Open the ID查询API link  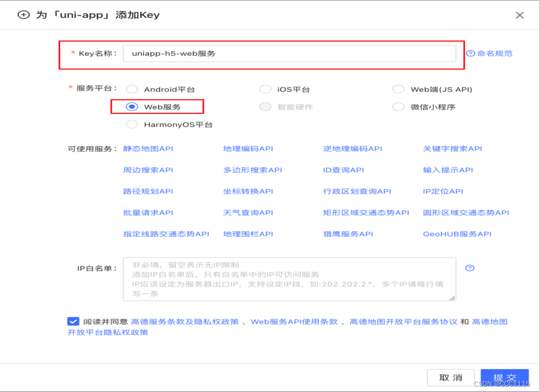point(343,170)
